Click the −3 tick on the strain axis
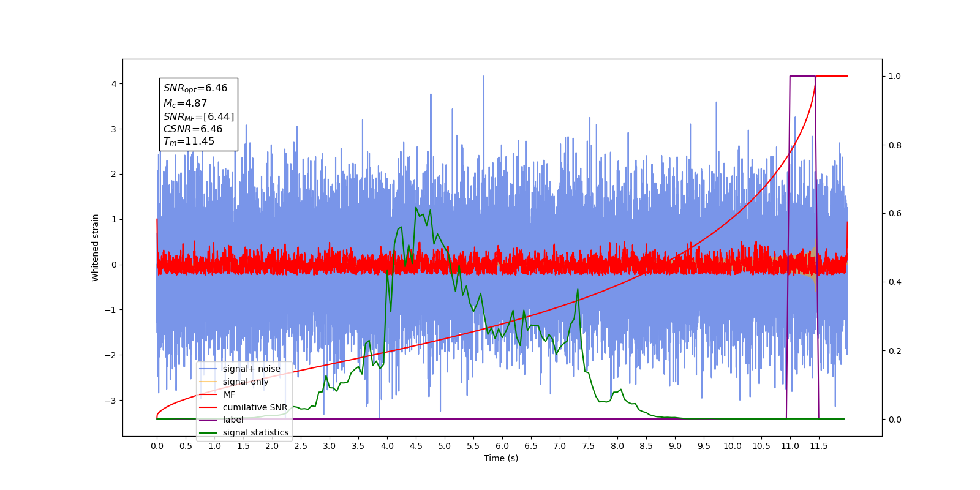This screenshot has width=980, height=490. pyautogui.click(x=110, y=401)
